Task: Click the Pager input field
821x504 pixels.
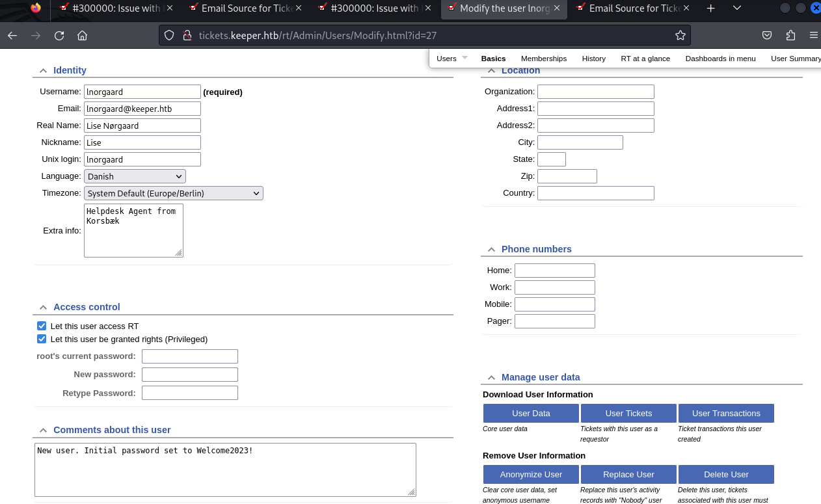Action: 555,321
